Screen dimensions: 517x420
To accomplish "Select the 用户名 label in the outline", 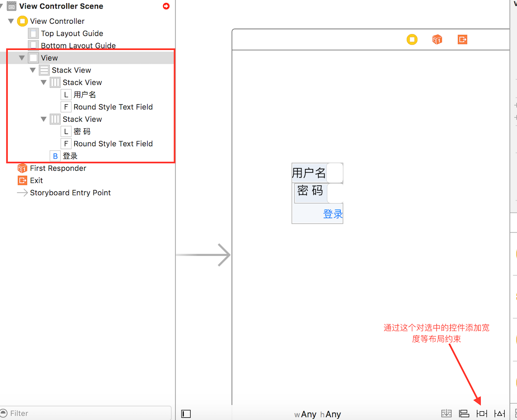I will coord(84,94).
